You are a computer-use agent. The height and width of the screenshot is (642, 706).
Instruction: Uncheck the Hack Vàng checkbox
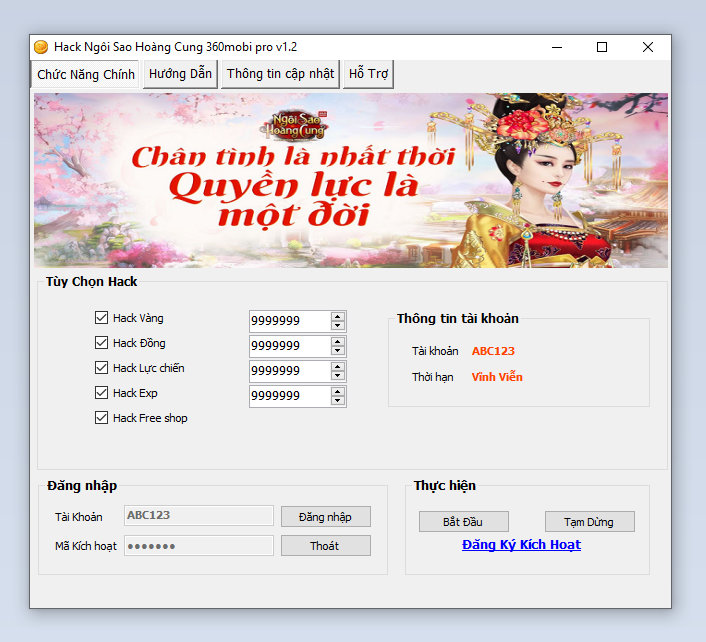pyautogui.click(x=101, y=318)
